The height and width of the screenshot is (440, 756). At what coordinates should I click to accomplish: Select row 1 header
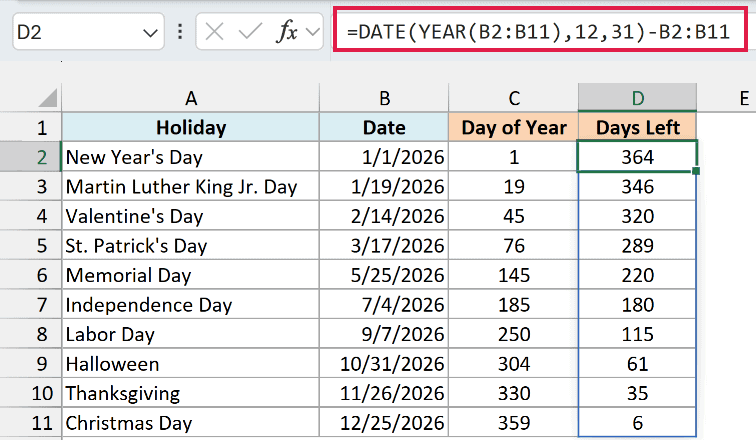(x=31, y=127)
